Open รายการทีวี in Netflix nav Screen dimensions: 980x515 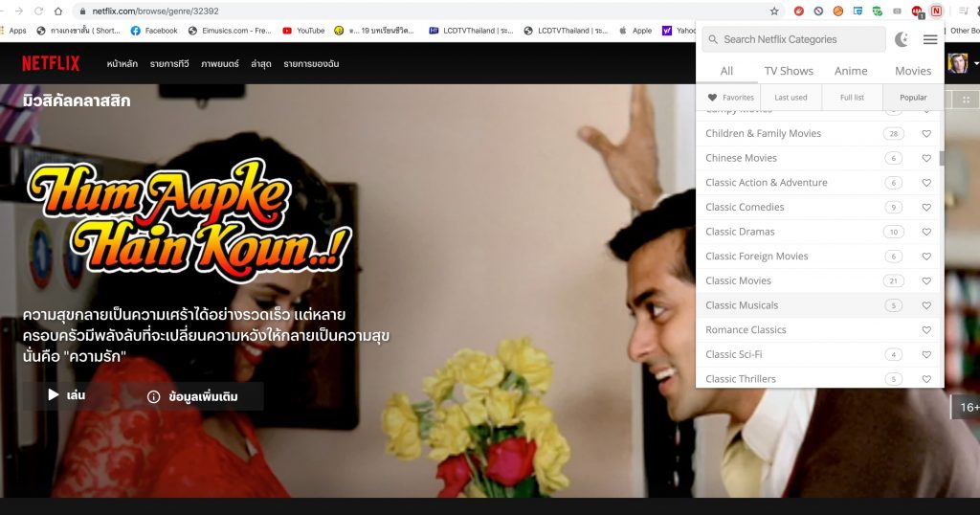169,64
